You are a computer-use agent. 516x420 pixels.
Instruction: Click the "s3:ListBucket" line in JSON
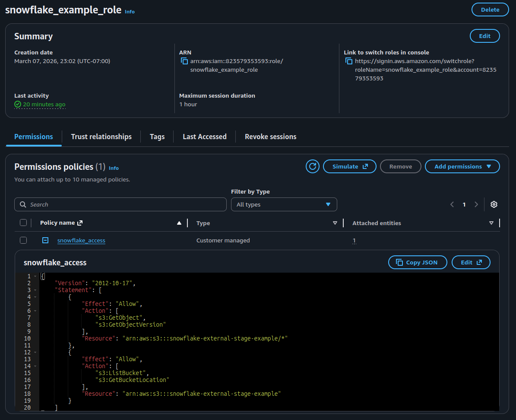click(x=122, y=373)
